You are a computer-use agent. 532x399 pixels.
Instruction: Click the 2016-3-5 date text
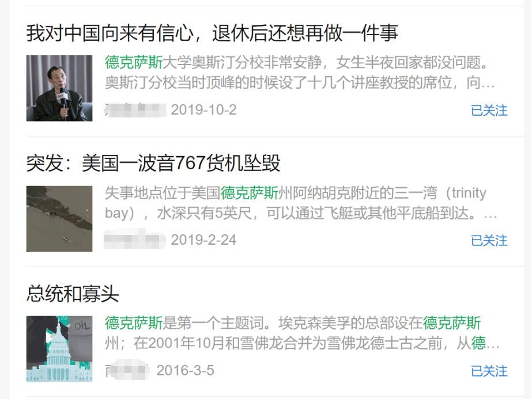(x=185, y=370)
